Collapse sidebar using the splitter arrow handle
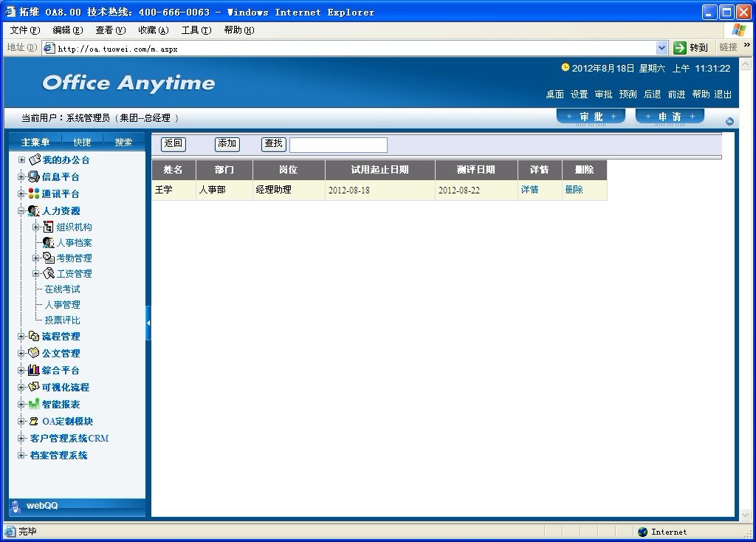The image size is (756, 542). pyautogui.click(x=148, y=323)
